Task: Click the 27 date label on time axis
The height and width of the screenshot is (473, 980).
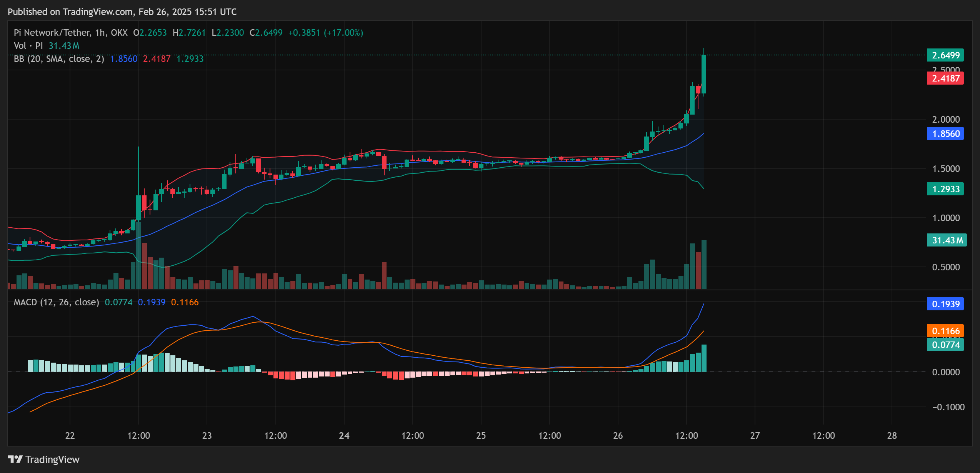Action: [755, 436]
